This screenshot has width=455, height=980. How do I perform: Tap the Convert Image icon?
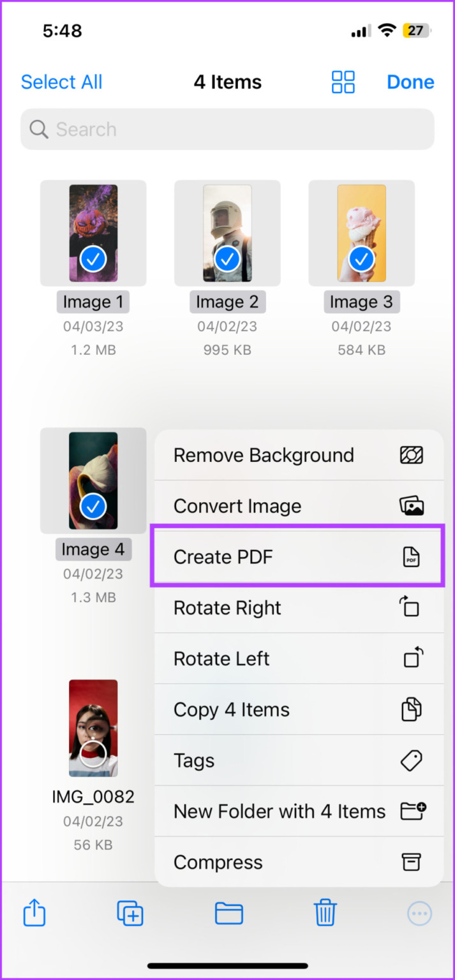[x=412, y=505]
